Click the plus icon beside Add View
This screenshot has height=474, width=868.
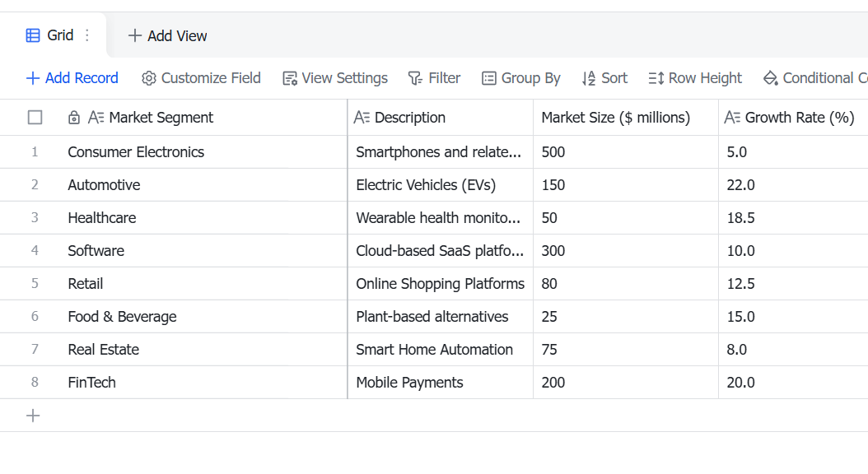134,35
